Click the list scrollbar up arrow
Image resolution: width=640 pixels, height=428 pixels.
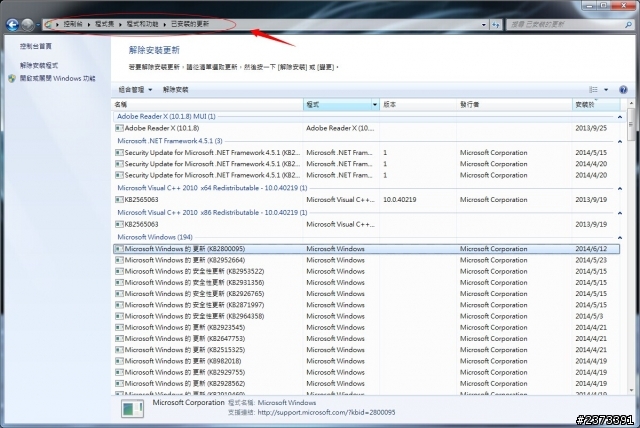[x=631, y=104]
